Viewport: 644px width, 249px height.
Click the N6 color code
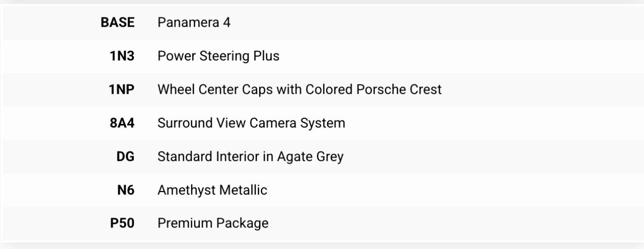click(126, 190)
